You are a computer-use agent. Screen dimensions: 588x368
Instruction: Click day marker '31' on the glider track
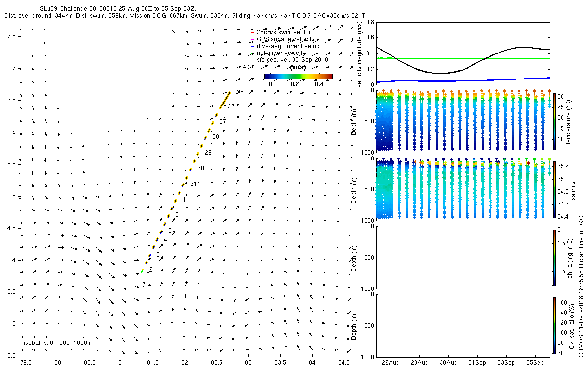193,184
